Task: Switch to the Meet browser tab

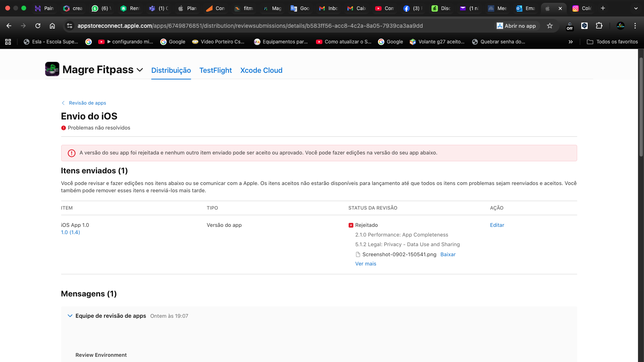Action: coord(497,8)
